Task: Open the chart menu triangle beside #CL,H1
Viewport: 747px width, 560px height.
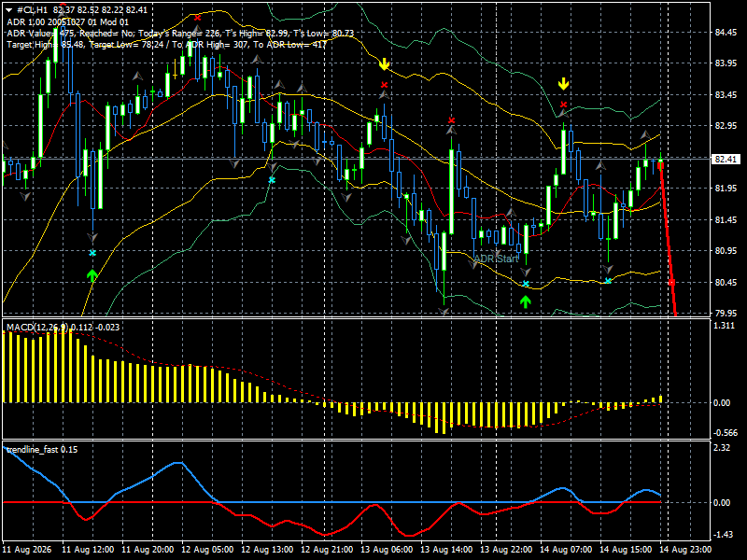Action: tap(9, 10)
